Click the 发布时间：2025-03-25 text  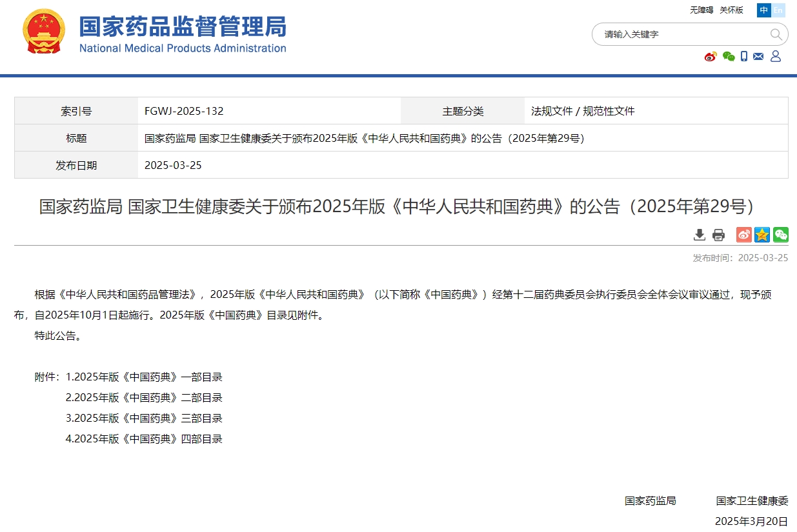click(740, 258)
